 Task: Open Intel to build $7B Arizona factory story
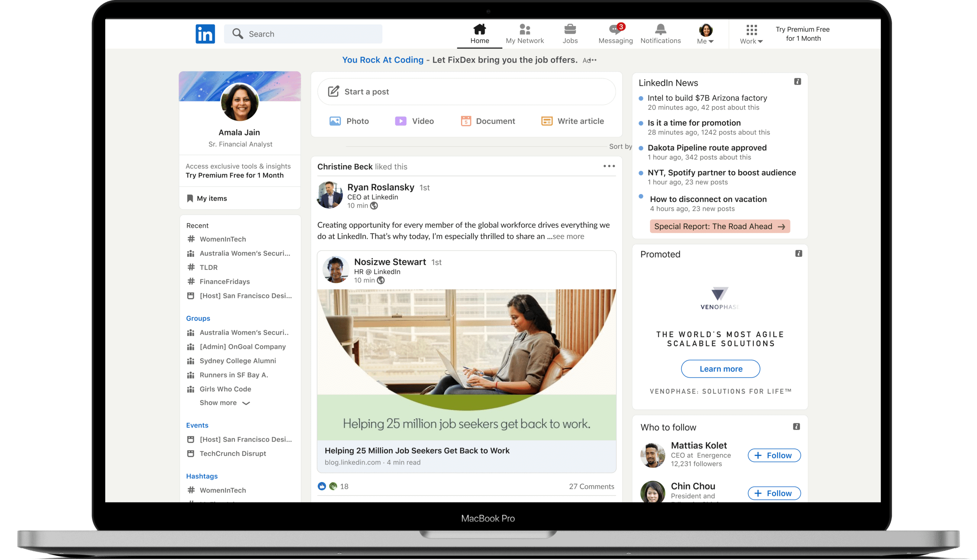point(707,98)
